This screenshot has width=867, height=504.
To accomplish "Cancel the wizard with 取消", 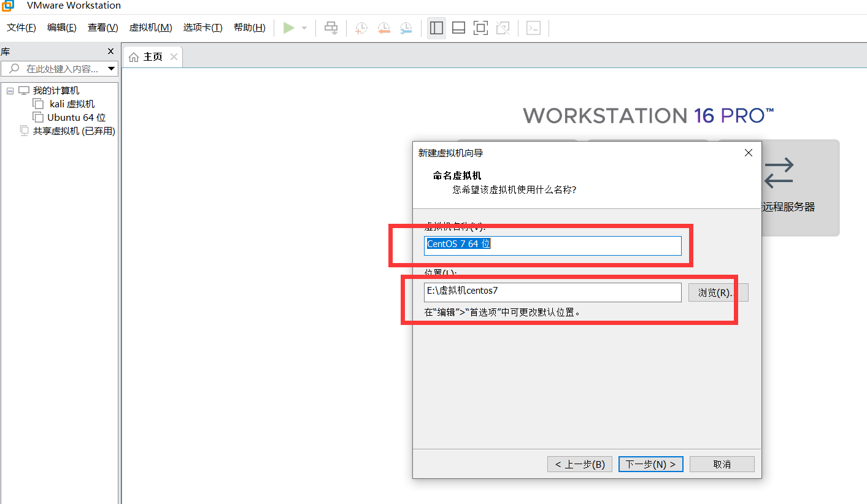I will click(x=722, y=464).
